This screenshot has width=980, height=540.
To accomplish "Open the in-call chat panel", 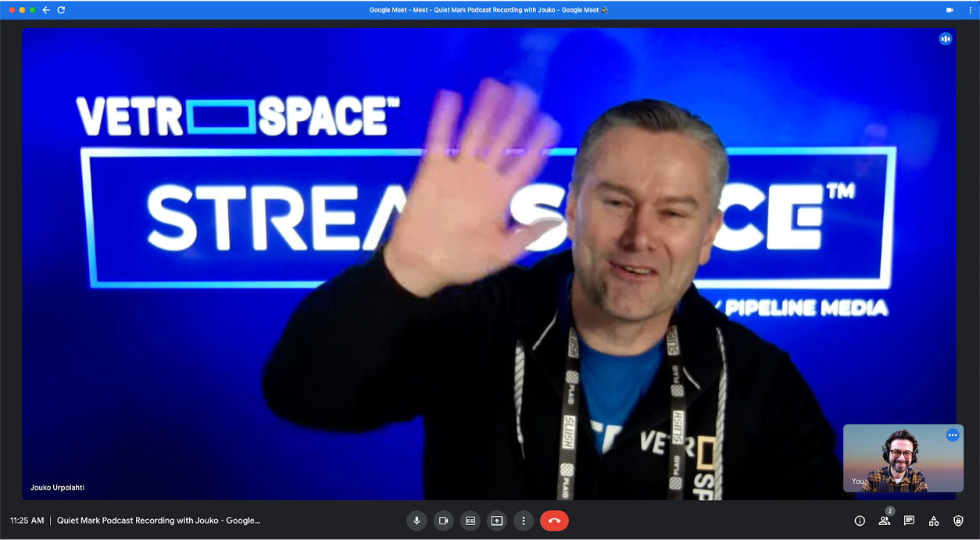I will [x=909, y=520].
